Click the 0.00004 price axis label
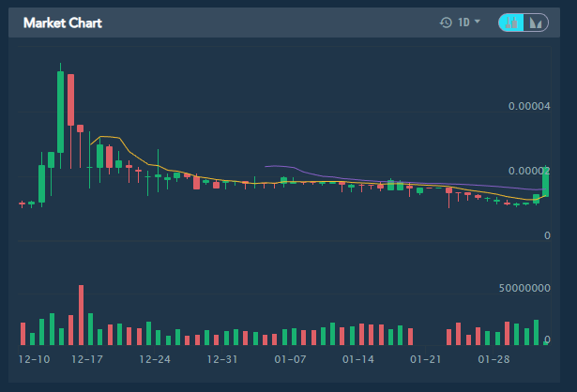This screenshot has height=392, width=577. (x=529, y=107)
